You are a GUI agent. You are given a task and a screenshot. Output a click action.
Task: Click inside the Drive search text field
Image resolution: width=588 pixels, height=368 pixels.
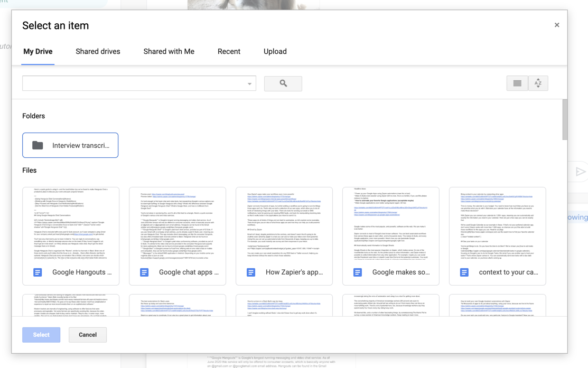[x=132, y=83]
